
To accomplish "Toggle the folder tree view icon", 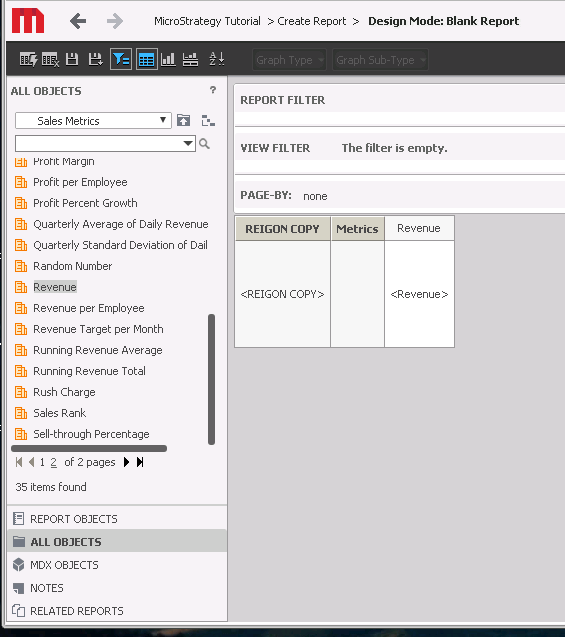I will (x=208, y=120).
